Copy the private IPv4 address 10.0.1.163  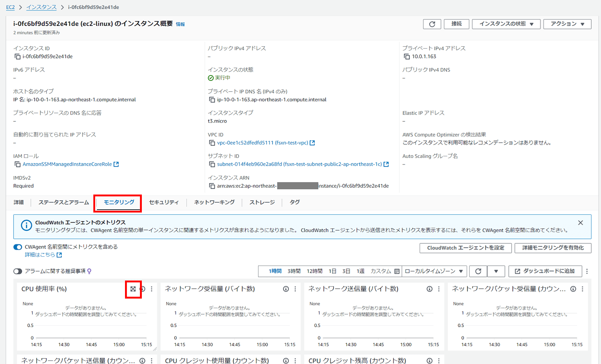tap(407, 56)
